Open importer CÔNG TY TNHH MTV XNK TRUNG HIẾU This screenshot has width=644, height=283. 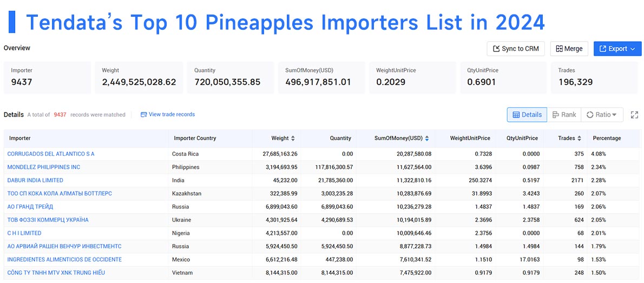click(56, 272)
